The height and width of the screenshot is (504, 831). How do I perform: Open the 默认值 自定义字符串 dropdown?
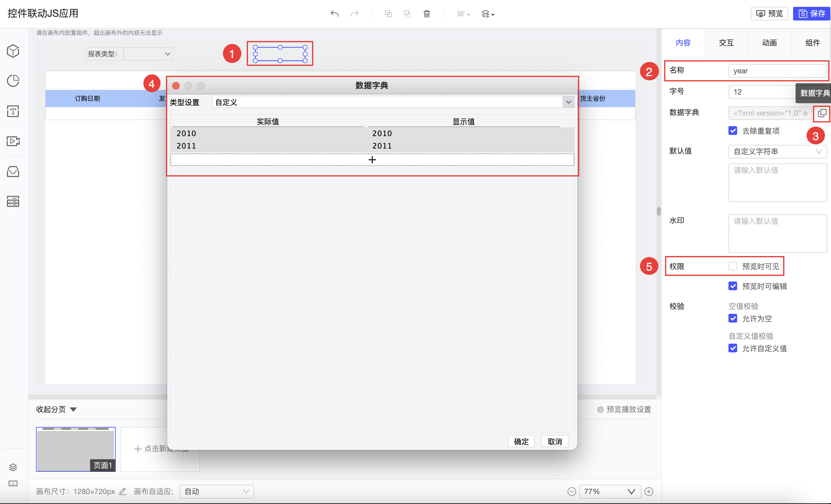pos(777,151)
